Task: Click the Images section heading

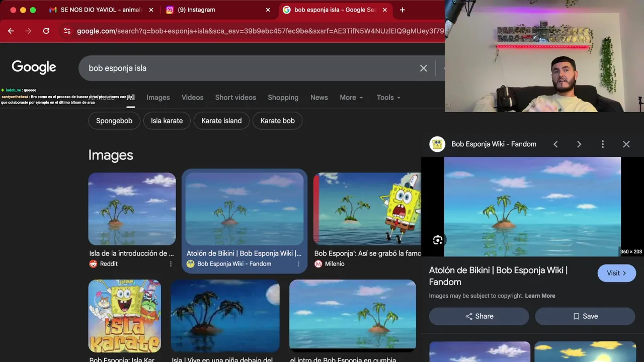Action: click(111, 155)
